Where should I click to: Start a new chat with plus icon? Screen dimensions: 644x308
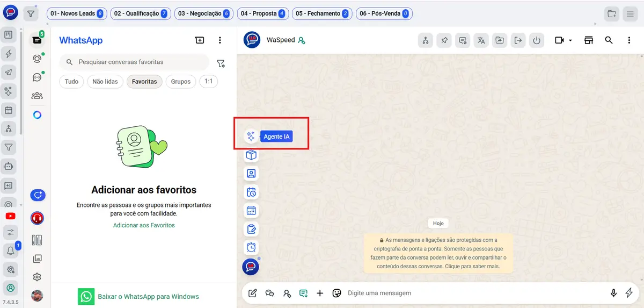(x=200, y=40)
